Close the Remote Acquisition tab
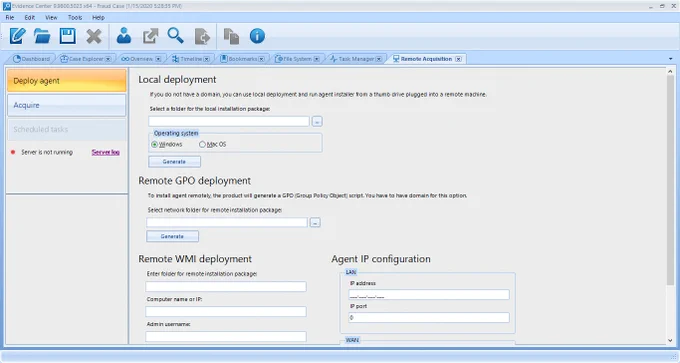Viewport: 680px width, 363px height. [x=458, y=59]
